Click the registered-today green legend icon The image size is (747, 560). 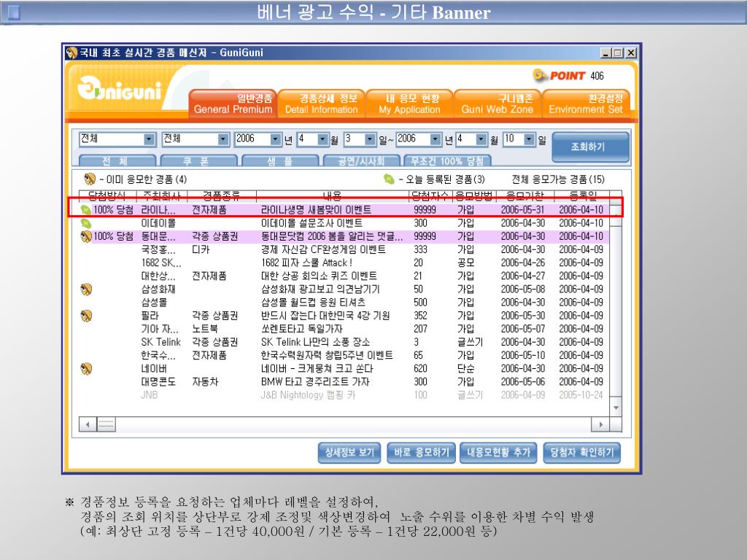389,179
